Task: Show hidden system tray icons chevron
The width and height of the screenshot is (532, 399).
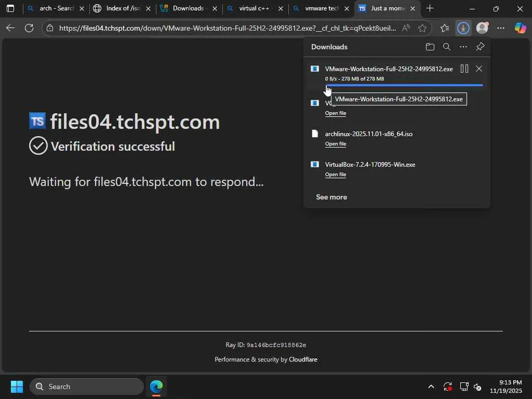Action: coord(431,387)
